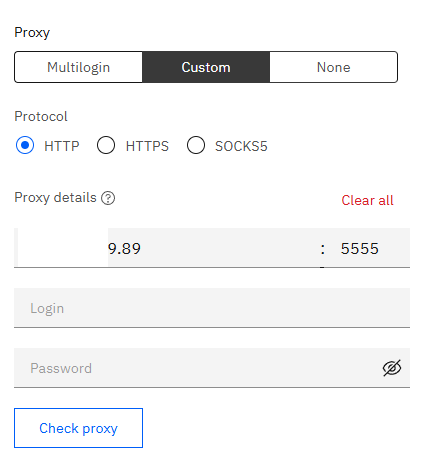This screenshot has width=426, height=455.
Task: Focus the proxy IP address field
Action: (x=165, y=248)
